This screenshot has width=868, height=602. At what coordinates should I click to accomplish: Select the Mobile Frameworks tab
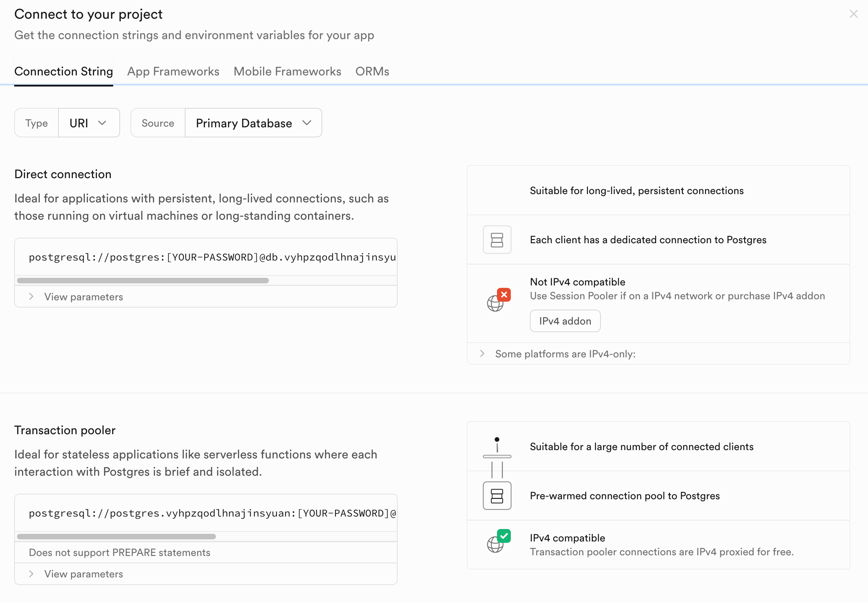pos(288,71)
